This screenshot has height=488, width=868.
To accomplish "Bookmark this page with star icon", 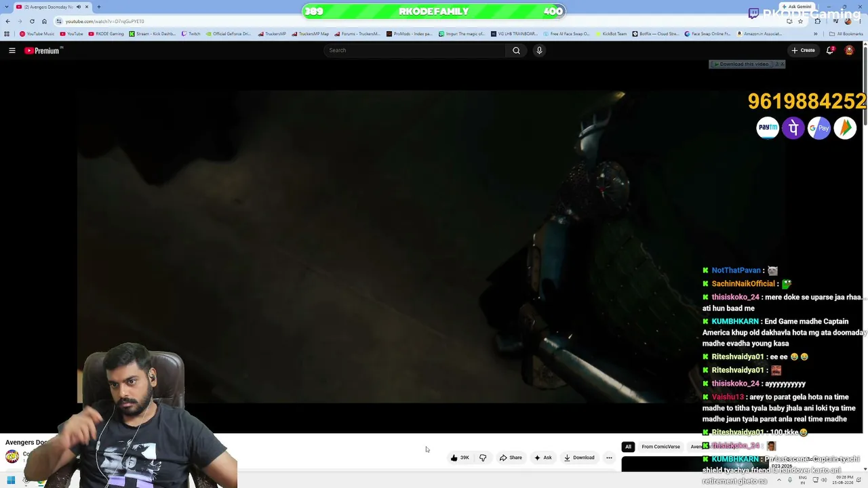I will pyautogui.click(x=800, y=21).
